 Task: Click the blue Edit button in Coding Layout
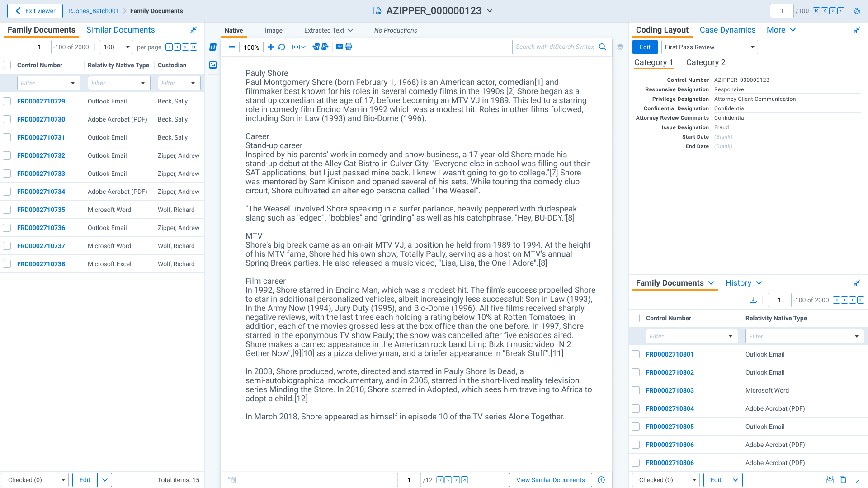tap(645, 47)
